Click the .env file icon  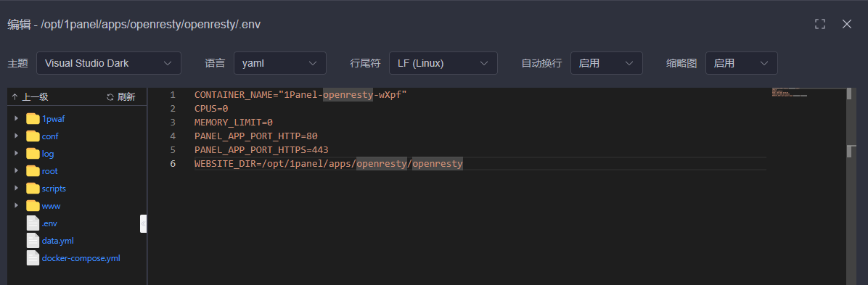(33, 223)
